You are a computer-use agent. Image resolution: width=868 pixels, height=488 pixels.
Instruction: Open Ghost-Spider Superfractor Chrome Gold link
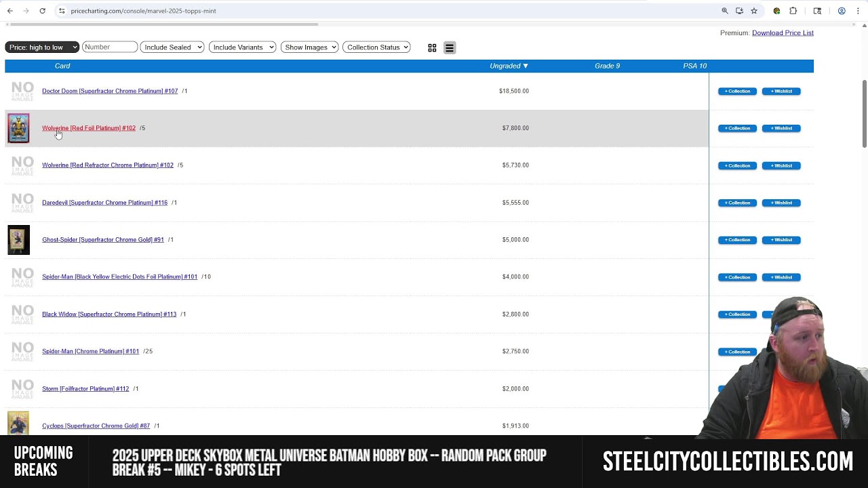point(103,240)
